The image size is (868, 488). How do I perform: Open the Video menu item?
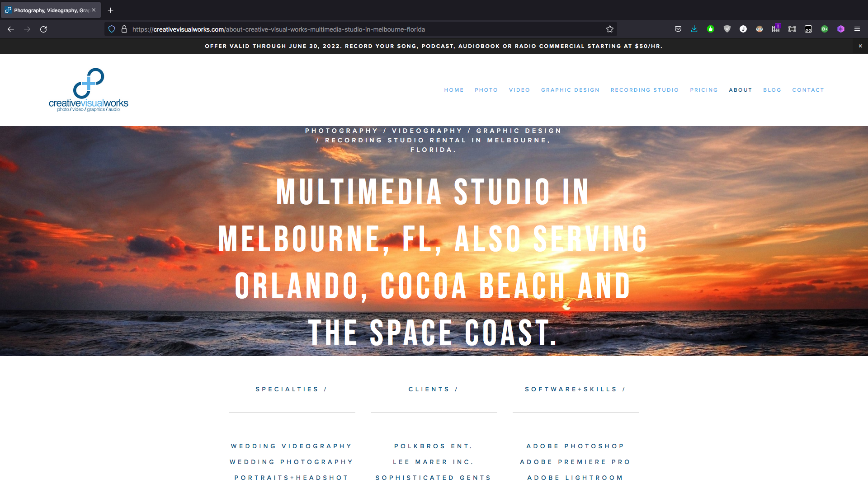[519, 90]
